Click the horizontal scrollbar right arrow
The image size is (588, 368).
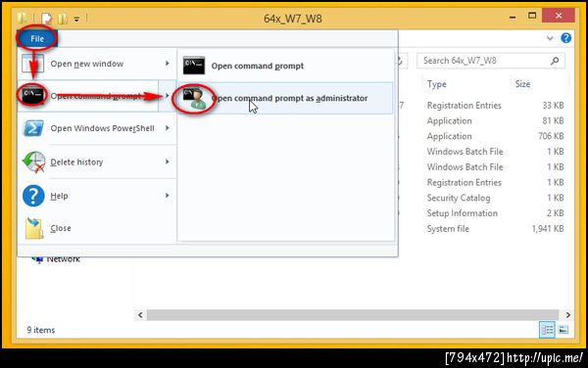pos(567,315)
